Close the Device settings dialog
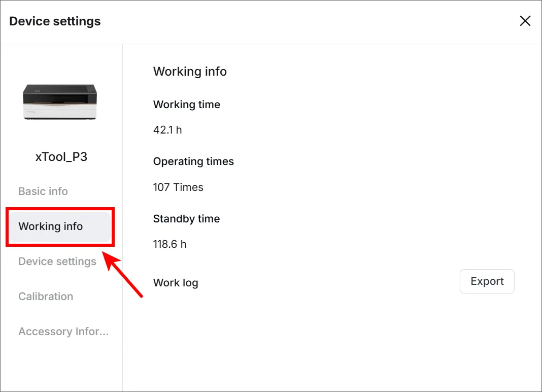This screenshot has width=542, height=392. pos(525,21)
